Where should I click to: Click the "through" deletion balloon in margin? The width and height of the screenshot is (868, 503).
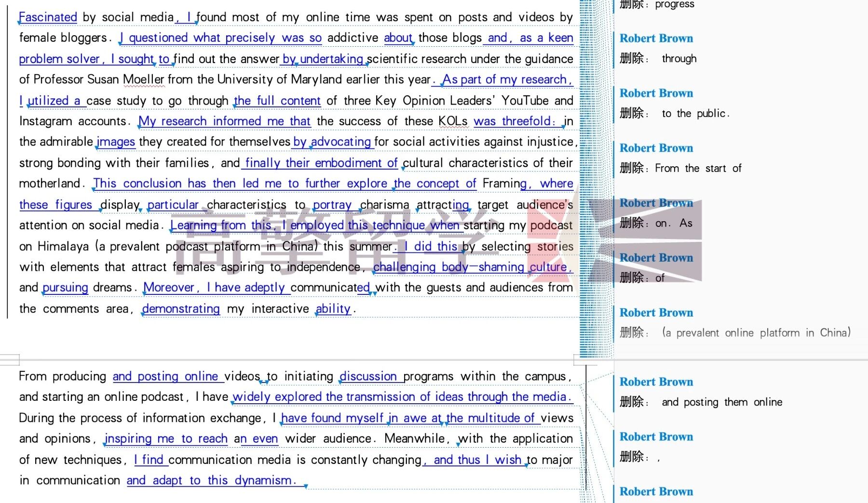tap(679, 59)
